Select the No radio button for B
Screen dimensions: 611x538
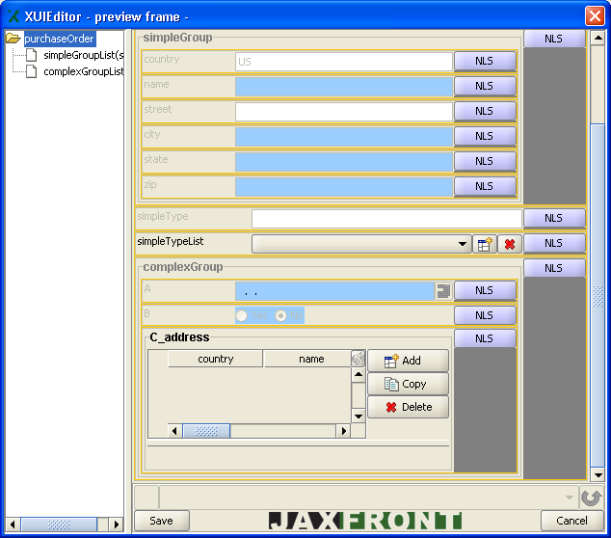(281, 315)
